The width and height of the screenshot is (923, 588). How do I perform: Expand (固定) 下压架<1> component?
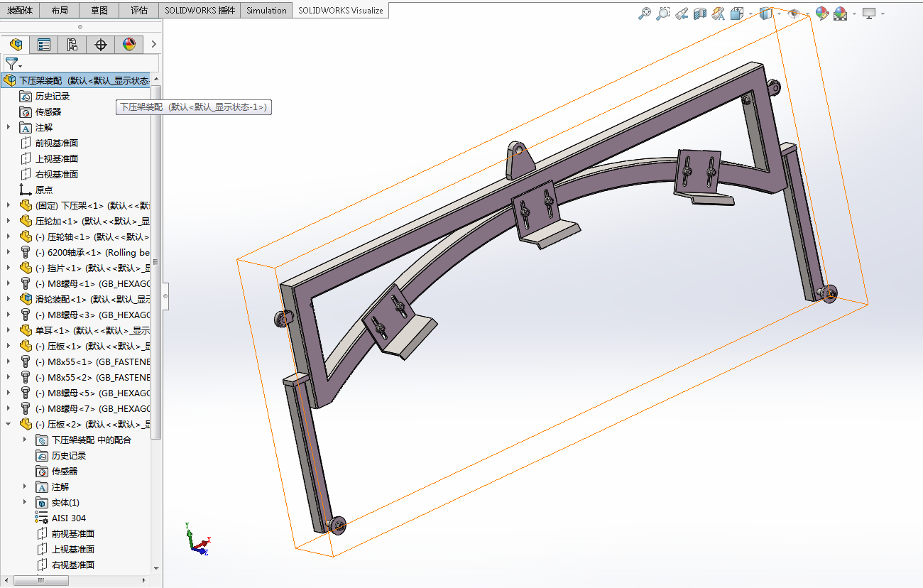coord(9,205)
